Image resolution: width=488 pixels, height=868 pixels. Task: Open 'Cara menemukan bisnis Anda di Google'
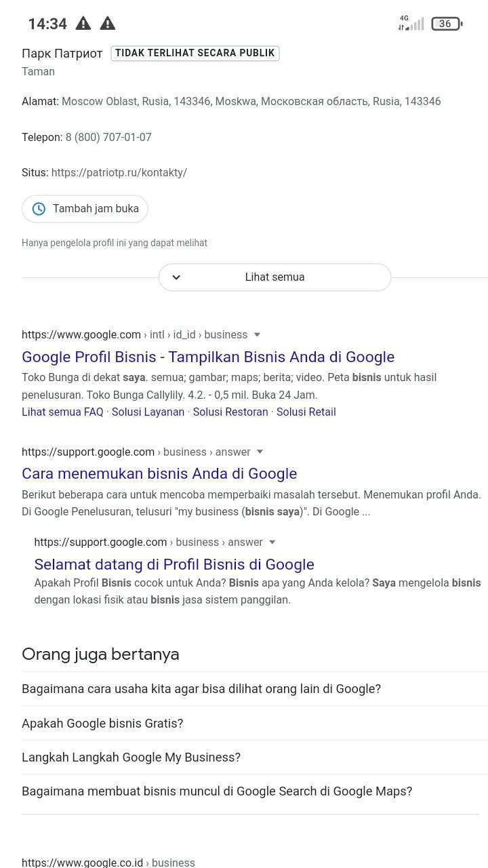(x=159, y=473)
